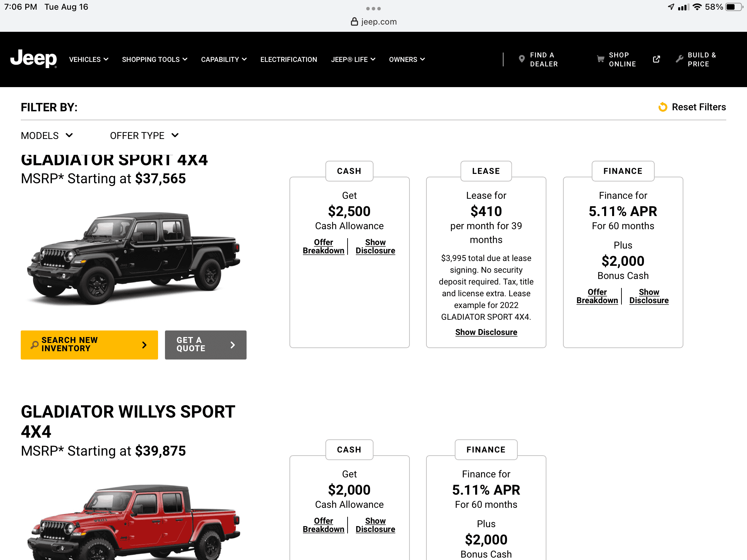The image size is (747, 560).
Task: Click the Find a Dealer location pin icon
Action: (x=522, y=59)
